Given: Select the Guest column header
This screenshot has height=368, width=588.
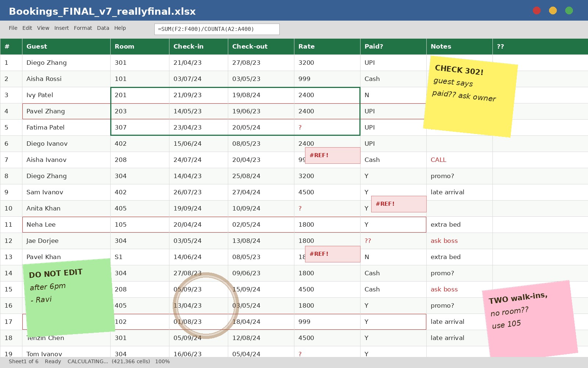Looking at the screenshot, I should [66, 46].
